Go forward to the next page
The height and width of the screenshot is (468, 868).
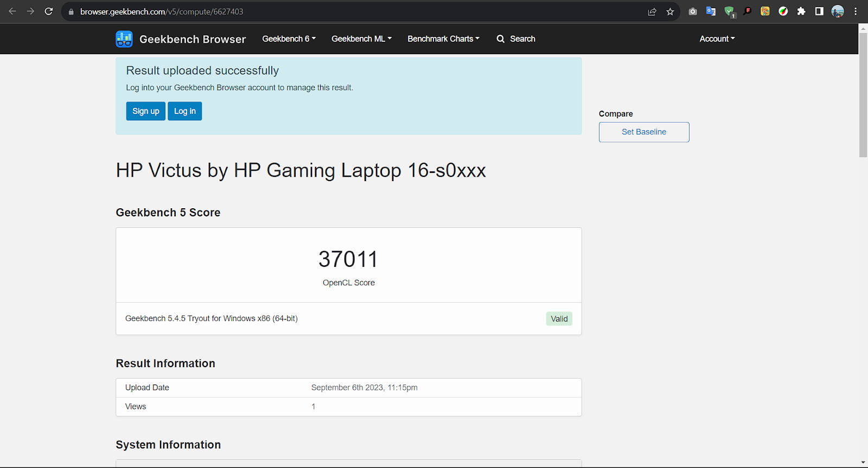[x=30, y=11]
